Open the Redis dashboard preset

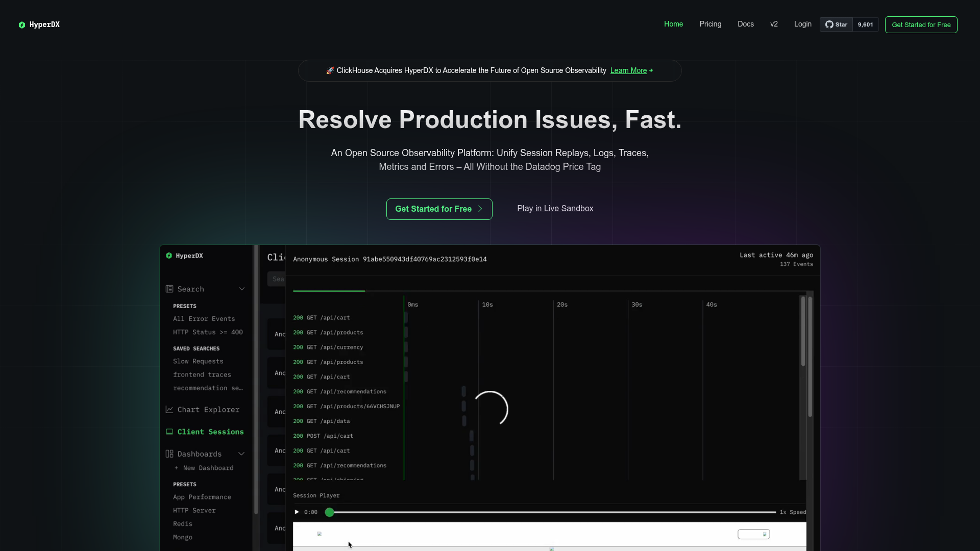(x=182, y=524)
